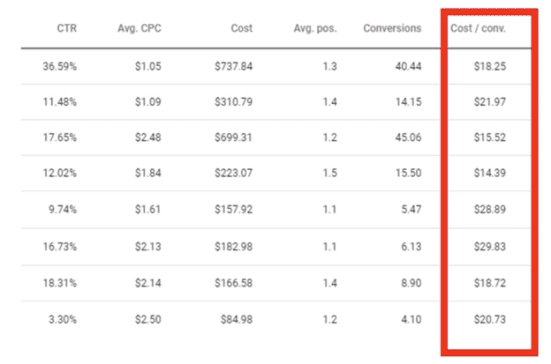
Task: Click cost per conversion $18.72
Action: 490,283
